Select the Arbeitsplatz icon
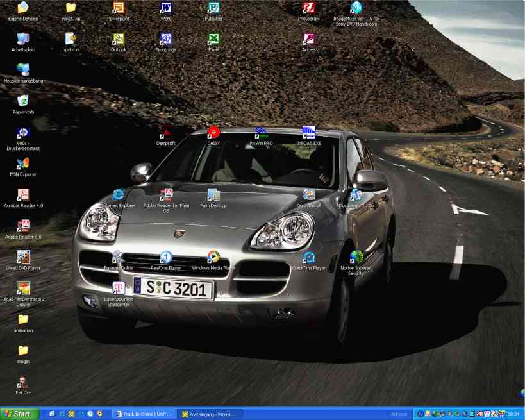The width and height of the screenshot is (525, 420). pos(23,39)
